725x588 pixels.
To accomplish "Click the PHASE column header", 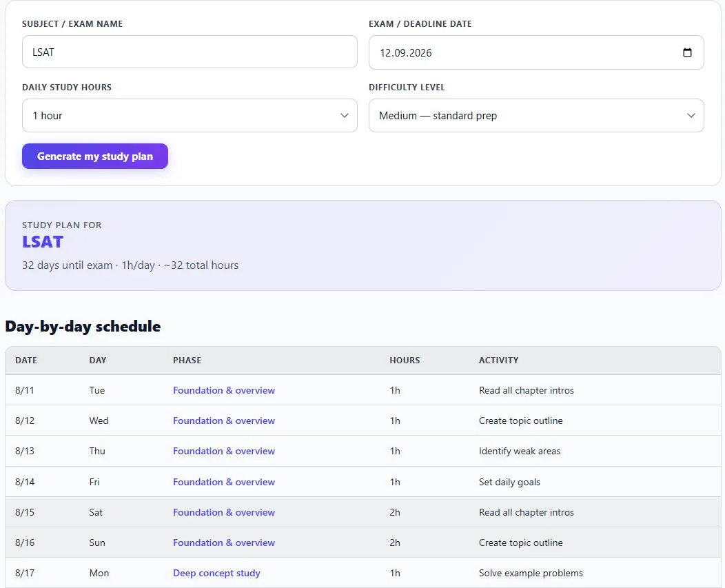I will 187,360.
